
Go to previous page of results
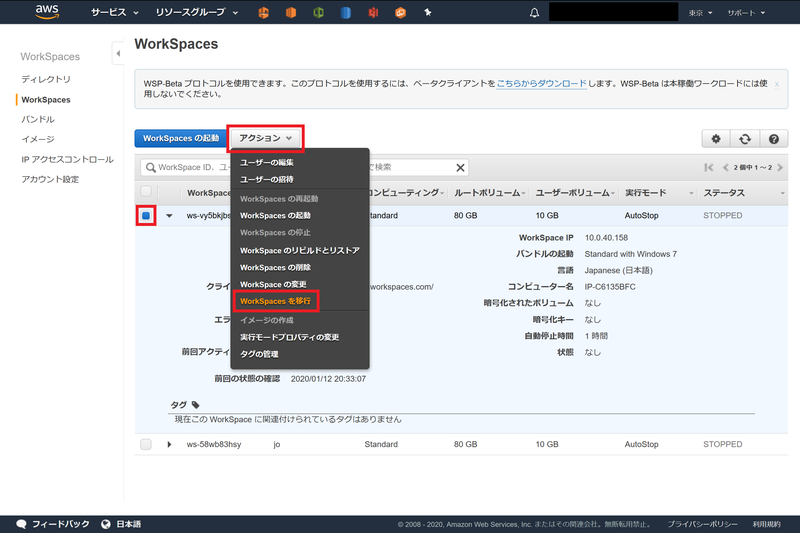(x=726, y=167)
